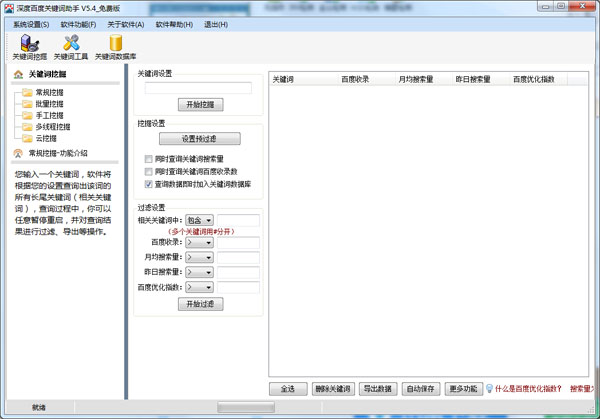This screenshot has width=600, height=419.
Task: Open the 关于软件(A) menu
Action: (126, 24)
